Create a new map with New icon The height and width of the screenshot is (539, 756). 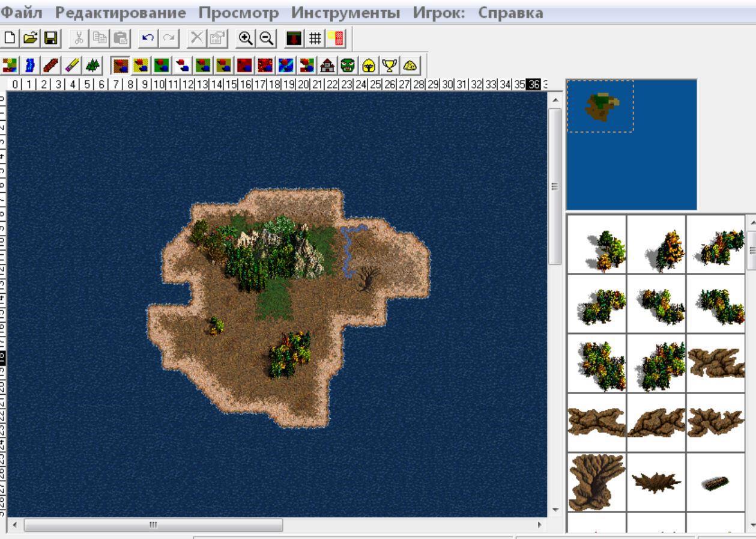(x=10, y=38)
